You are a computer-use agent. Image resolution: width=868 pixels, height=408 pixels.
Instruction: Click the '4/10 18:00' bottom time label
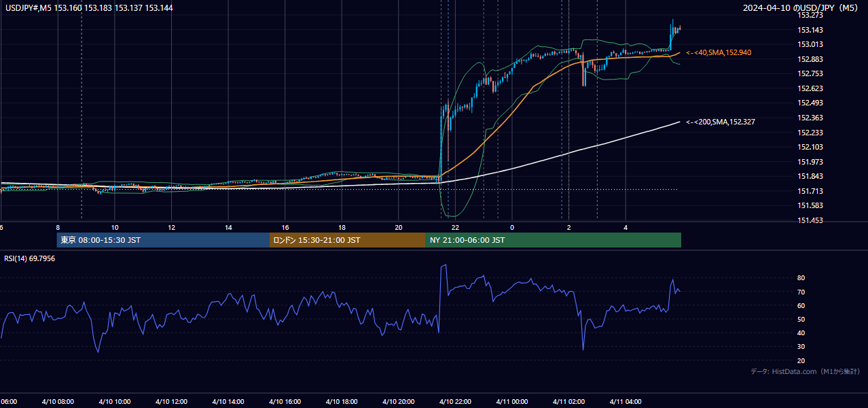tap(342, 402)
